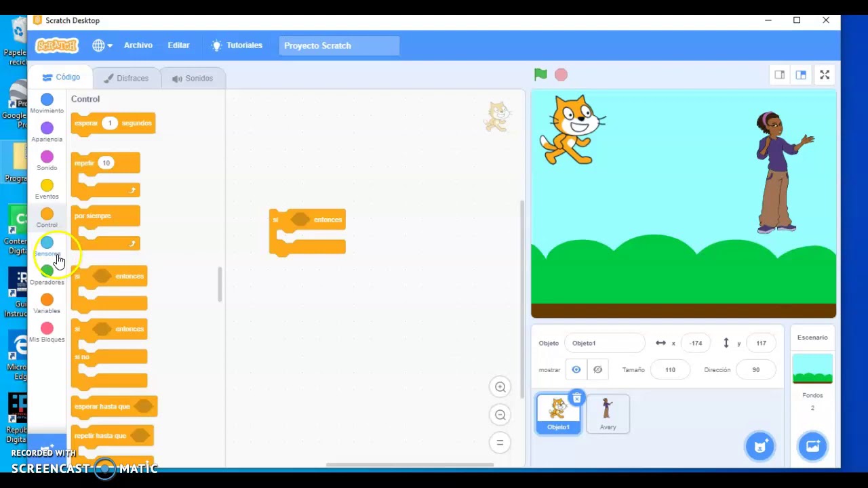The width and height of the screenshot is (868, 488).
Task: Click the Proyecto Scratch title field
Action: pyautogui.click(x=338, y=45)
